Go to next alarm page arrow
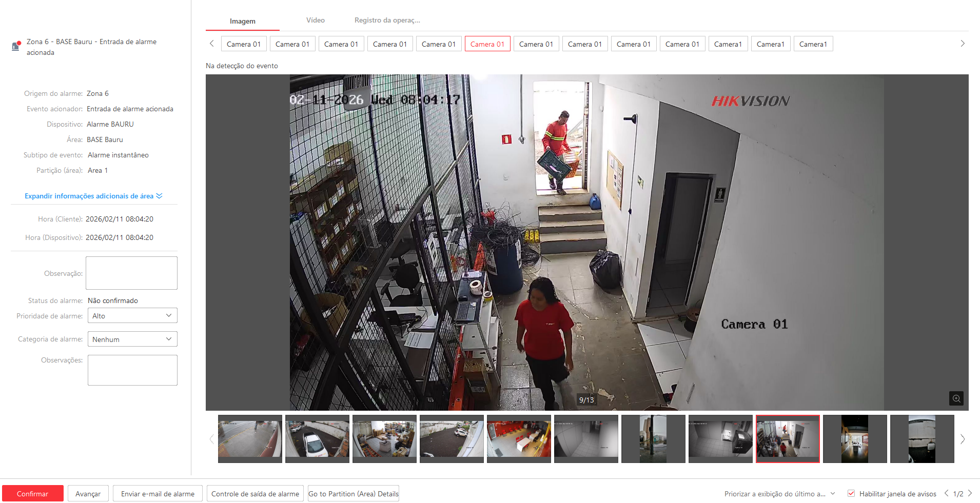 pyautogui.click(x=970, y=493)
